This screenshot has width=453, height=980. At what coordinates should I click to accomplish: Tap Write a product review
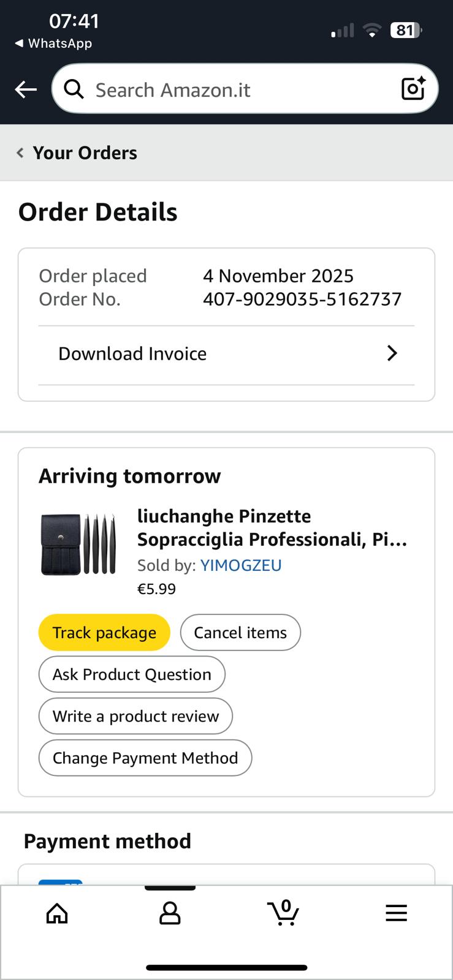(135, 716)
